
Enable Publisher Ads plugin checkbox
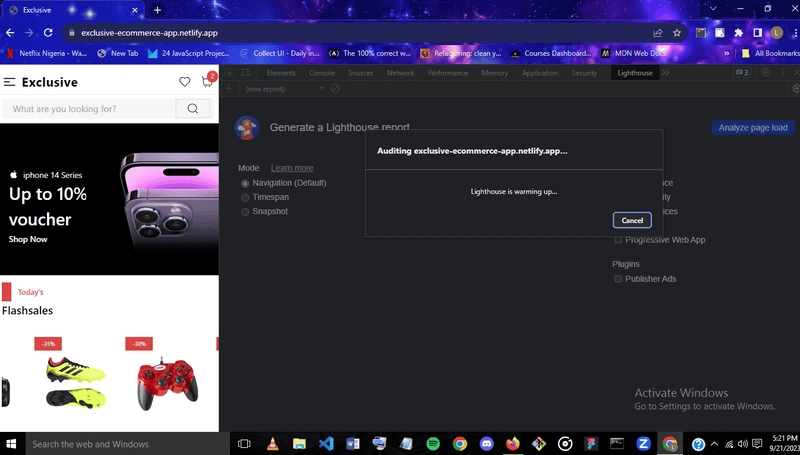[618, 279]
